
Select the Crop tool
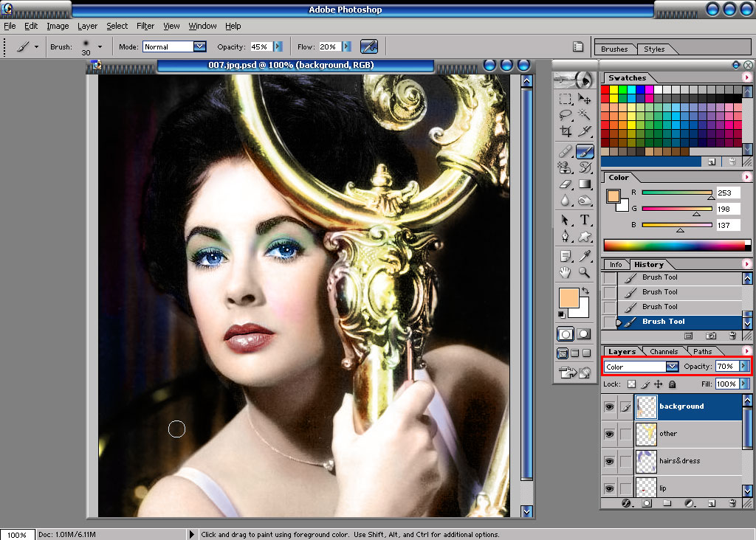(x=565, y=131)
